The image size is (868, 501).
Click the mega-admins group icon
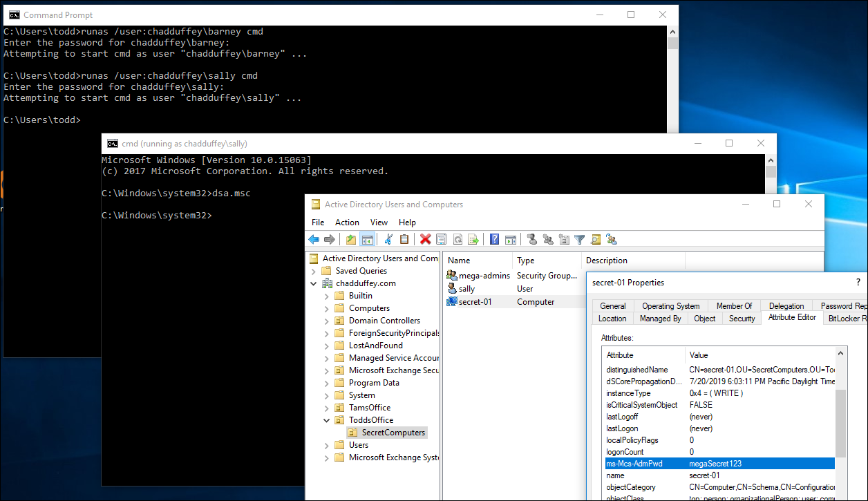pos(452,276)
